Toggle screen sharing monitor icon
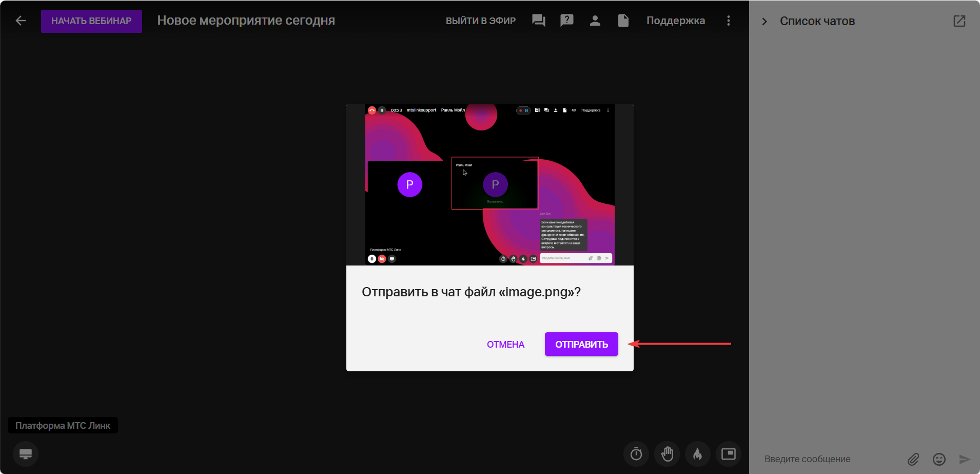Viewport: 980px width, 474px height. click(x=26, y=454)
